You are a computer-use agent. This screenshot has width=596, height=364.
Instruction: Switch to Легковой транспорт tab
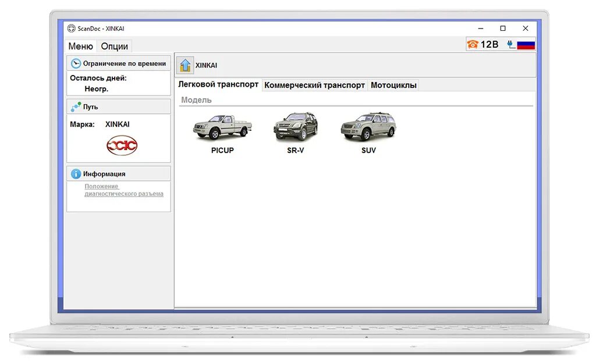[x=218, y=85]
